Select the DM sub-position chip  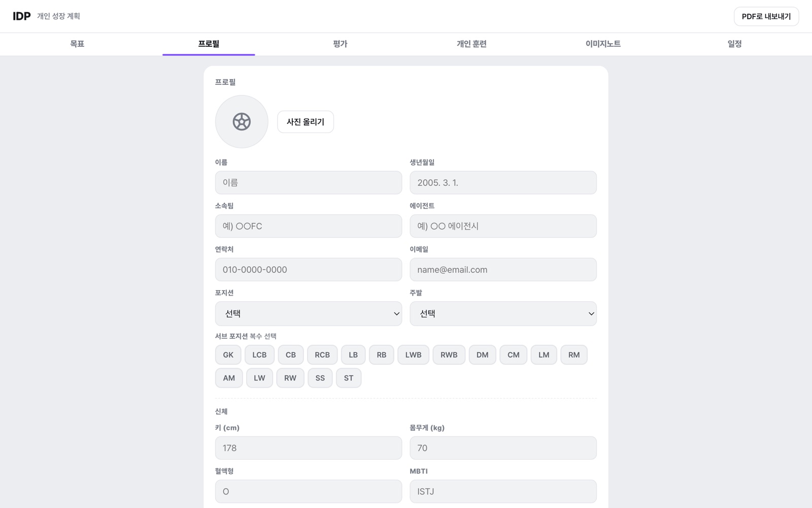pyautogui.click(x=483, y=355)
